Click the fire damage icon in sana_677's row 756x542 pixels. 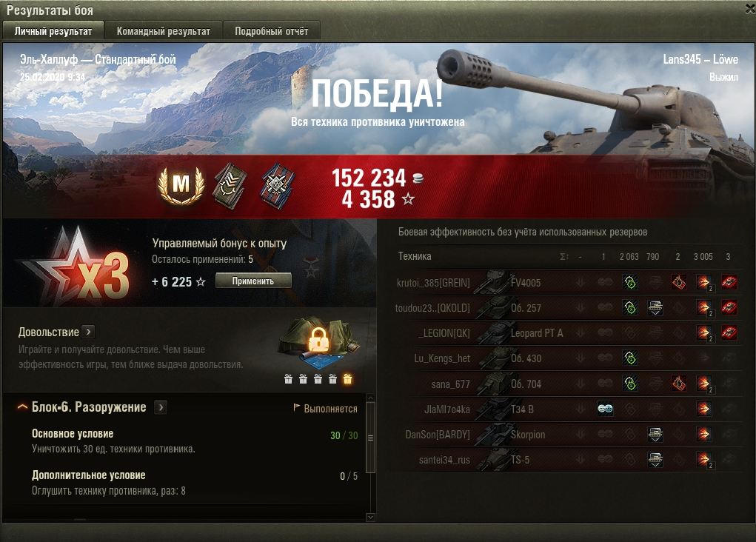679,384
